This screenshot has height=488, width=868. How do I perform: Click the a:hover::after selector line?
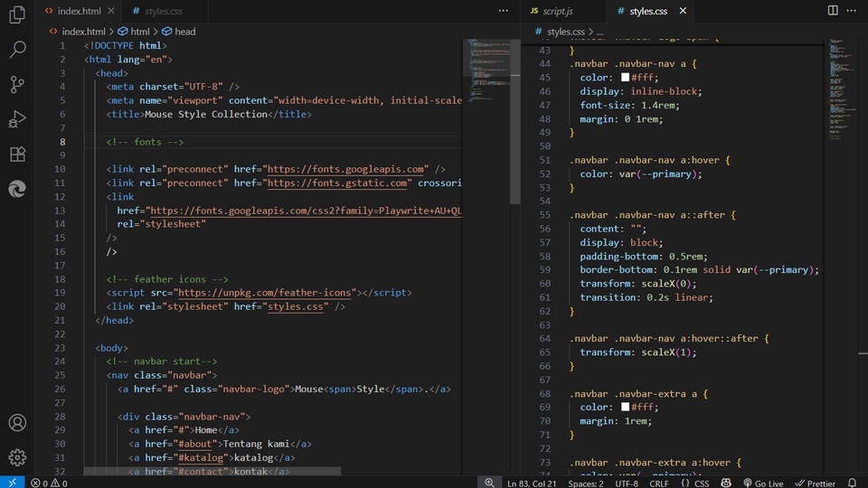[669, 339]
